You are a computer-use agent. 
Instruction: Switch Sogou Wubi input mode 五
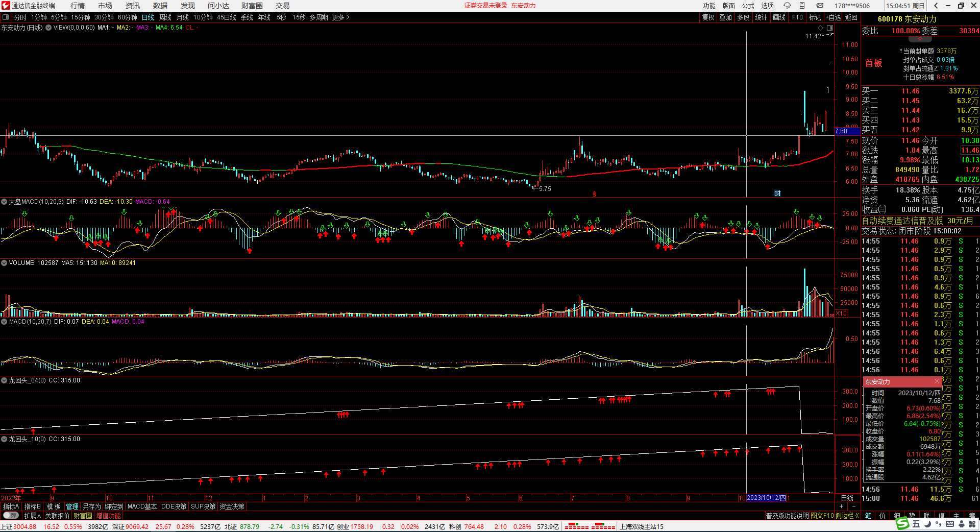tap(916, 524)
